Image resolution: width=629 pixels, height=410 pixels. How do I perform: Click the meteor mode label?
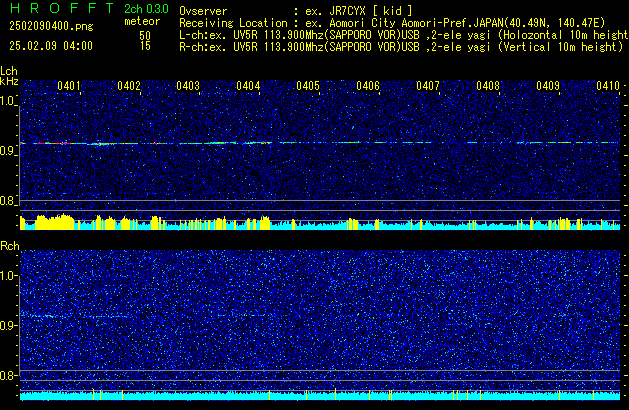coord(142,21)
